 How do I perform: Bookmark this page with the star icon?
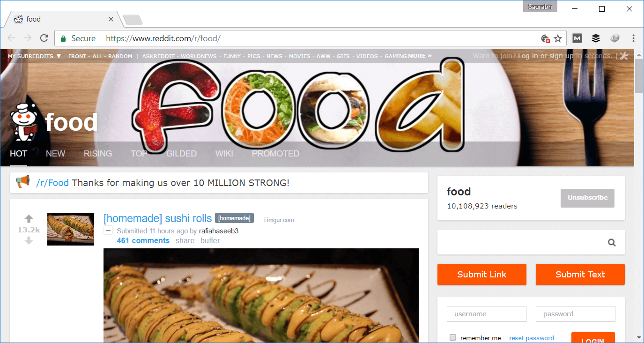click(x=558, y=38)
